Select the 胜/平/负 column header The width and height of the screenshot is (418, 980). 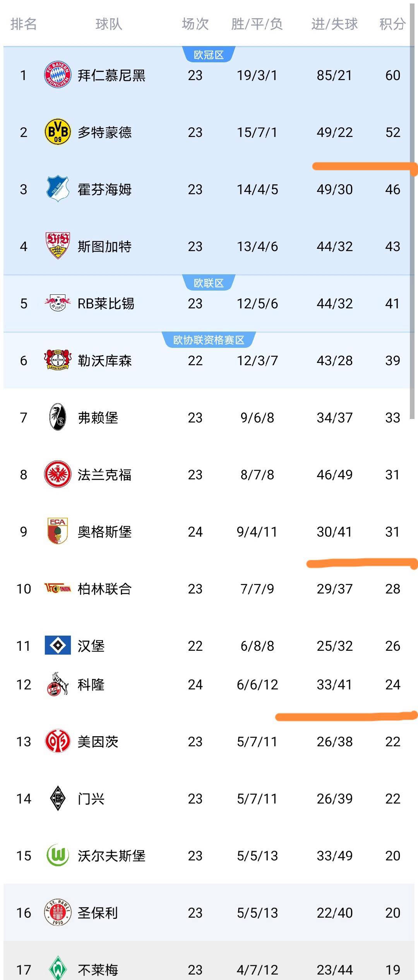257,24
